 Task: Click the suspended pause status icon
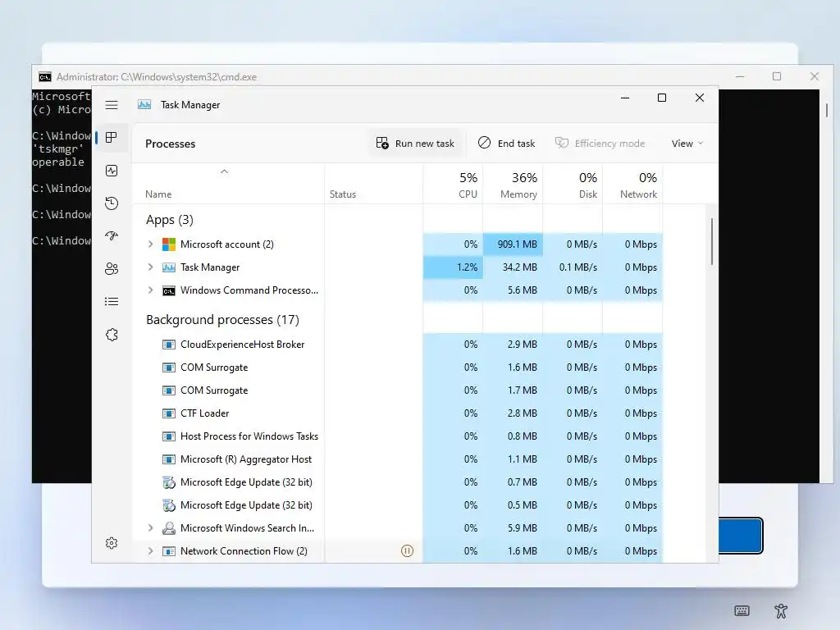click(407, 550)
